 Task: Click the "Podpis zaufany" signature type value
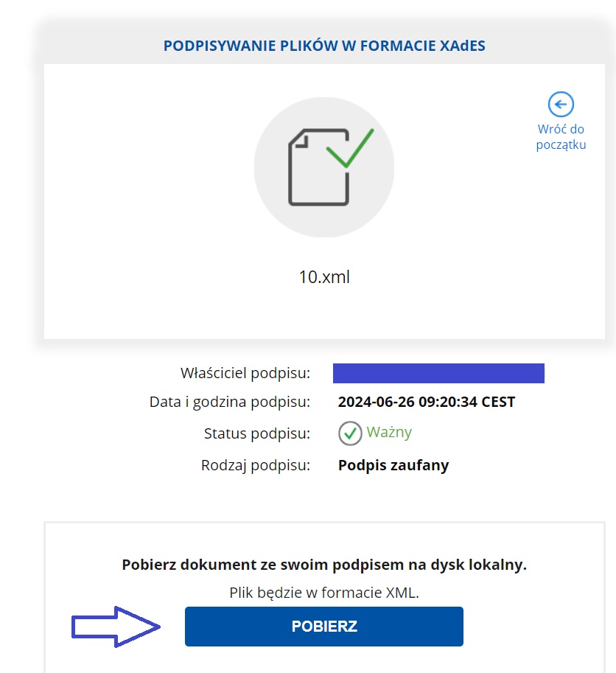393,465
